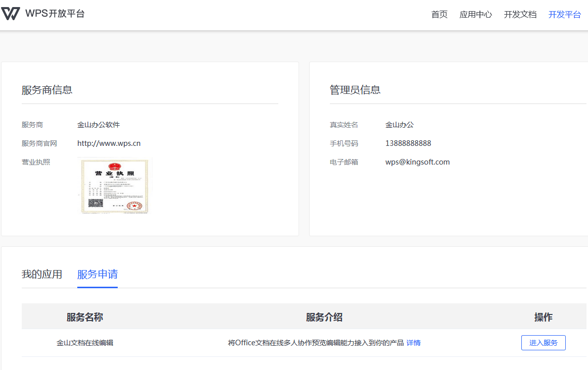The height and width of the screenshot is (370, 588).
Task: Click the 金山文档在线编辑 service name
Action: pos(85,343)
